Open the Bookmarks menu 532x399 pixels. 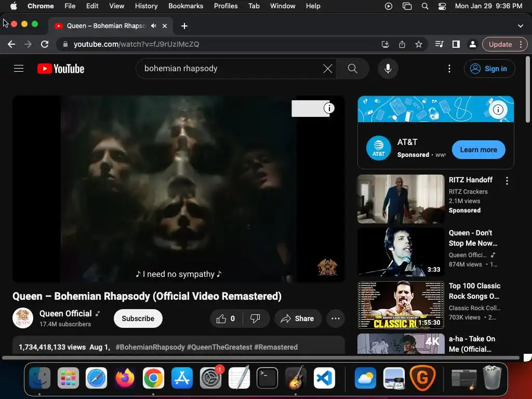click(185, 6)
